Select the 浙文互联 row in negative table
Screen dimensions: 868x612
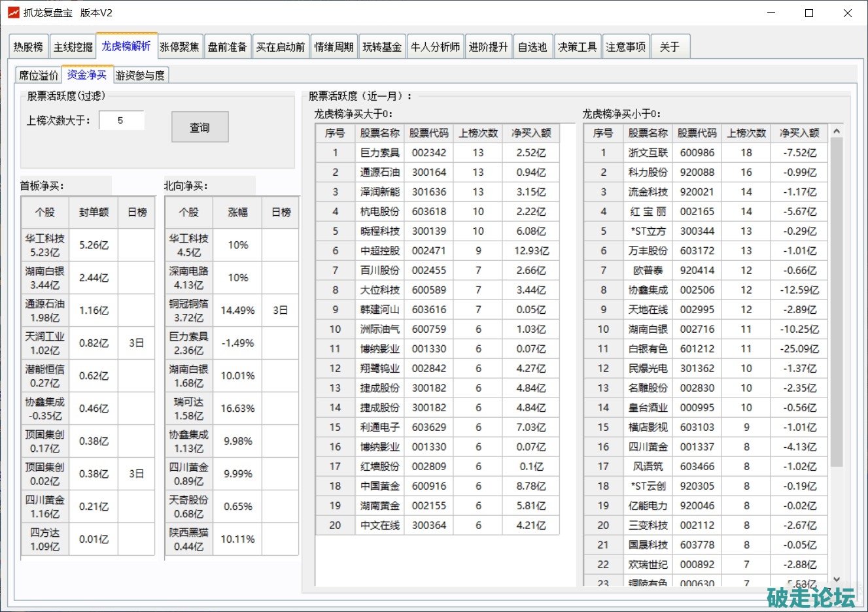(x=648, y=153)
